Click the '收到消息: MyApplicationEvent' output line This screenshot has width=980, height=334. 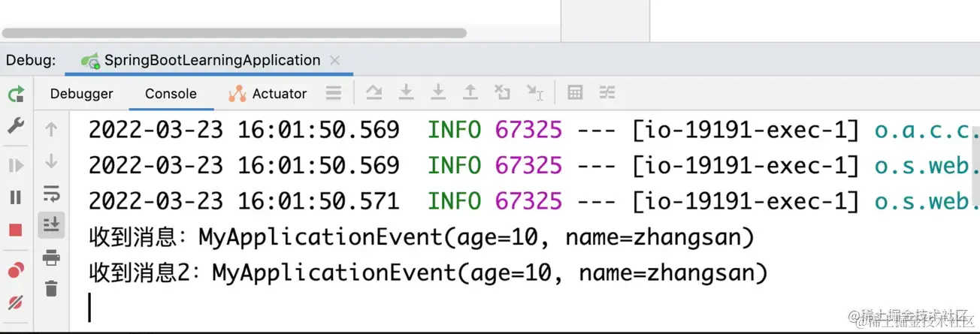[421, 237]
